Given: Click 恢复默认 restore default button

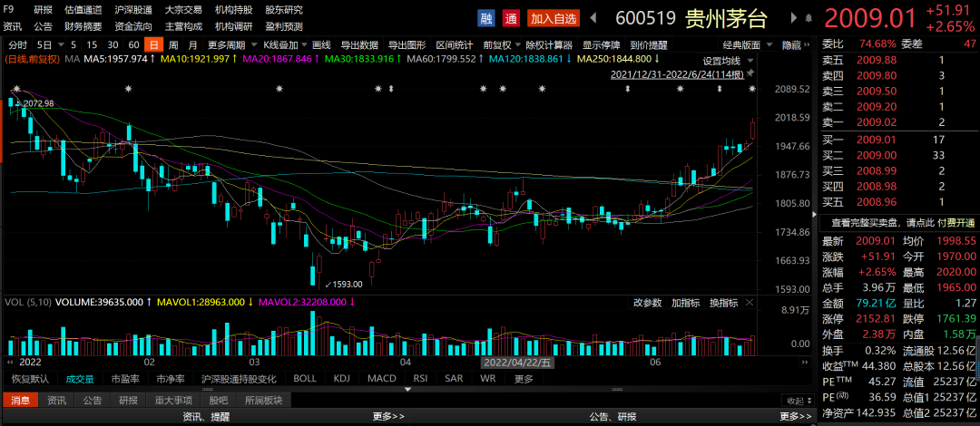Looking at the screenshot, I should pos(30,379).
